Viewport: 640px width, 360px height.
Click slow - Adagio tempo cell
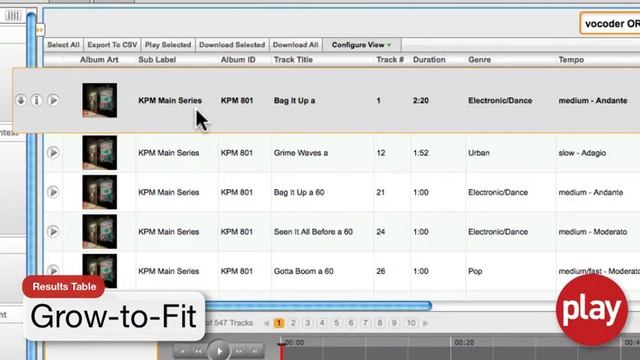click(582, 153)
